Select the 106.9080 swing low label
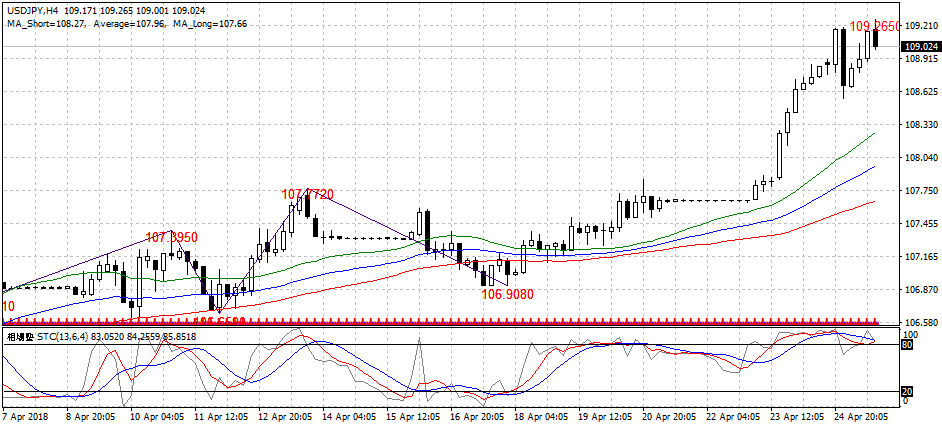942x428 pixels. point(507,295)
